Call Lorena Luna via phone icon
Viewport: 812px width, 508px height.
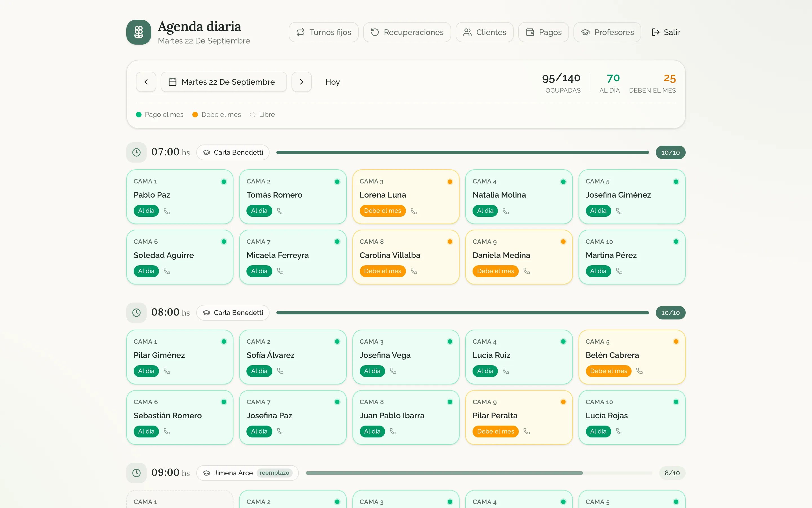[414, 211]
